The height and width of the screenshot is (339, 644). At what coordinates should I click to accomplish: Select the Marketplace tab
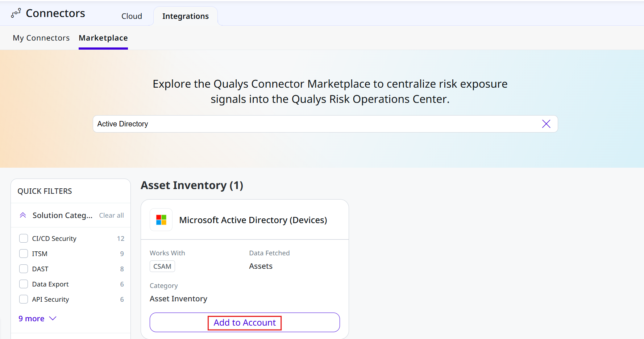[103, 38]
